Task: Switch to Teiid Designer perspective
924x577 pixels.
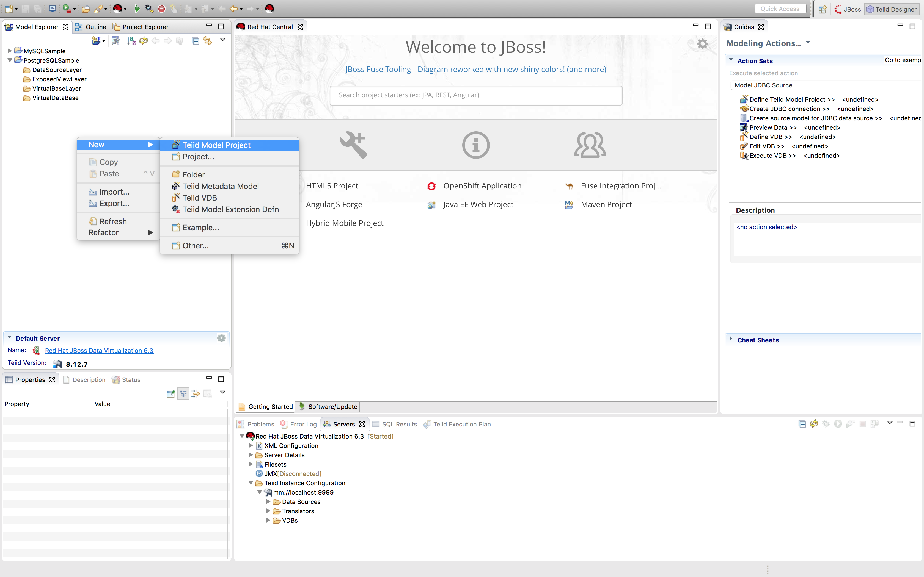Action: (891, 9)
